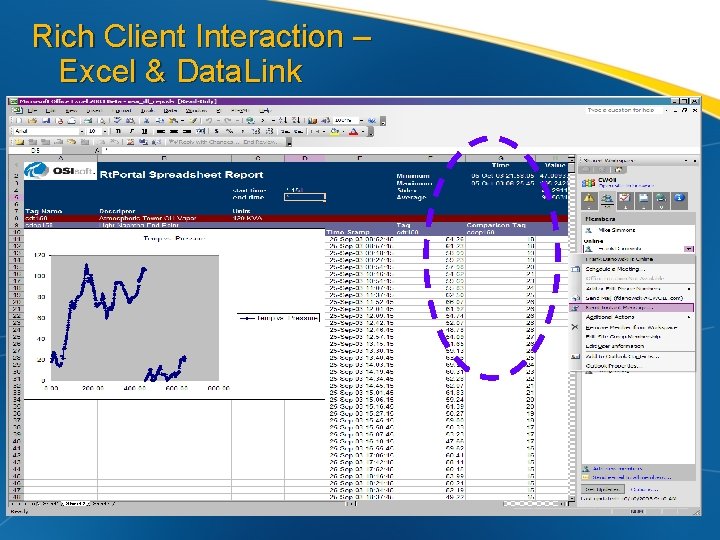Click the Options link beside Get Updates

pos(644,489)
